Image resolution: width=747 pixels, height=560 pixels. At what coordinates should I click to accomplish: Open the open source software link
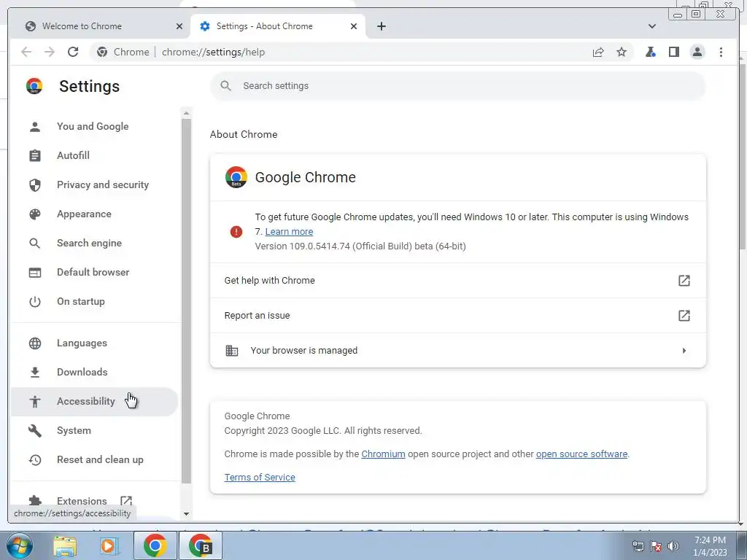click(x=581, y=454)
